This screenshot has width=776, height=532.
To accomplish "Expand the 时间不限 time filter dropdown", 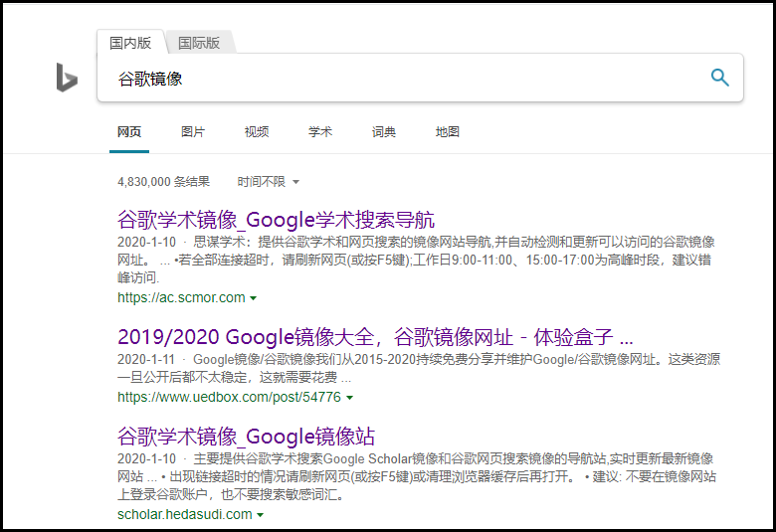I will tap(269, 182).
